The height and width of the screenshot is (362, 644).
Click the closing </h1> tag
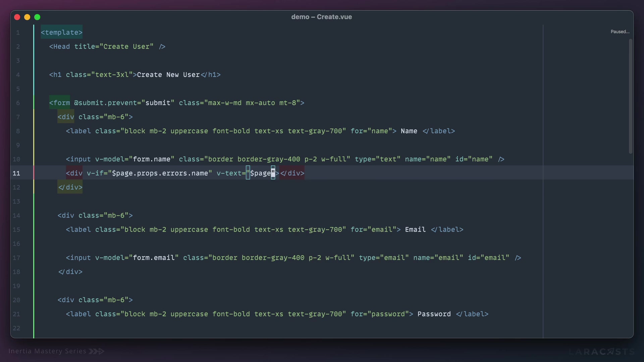(210, 75)
